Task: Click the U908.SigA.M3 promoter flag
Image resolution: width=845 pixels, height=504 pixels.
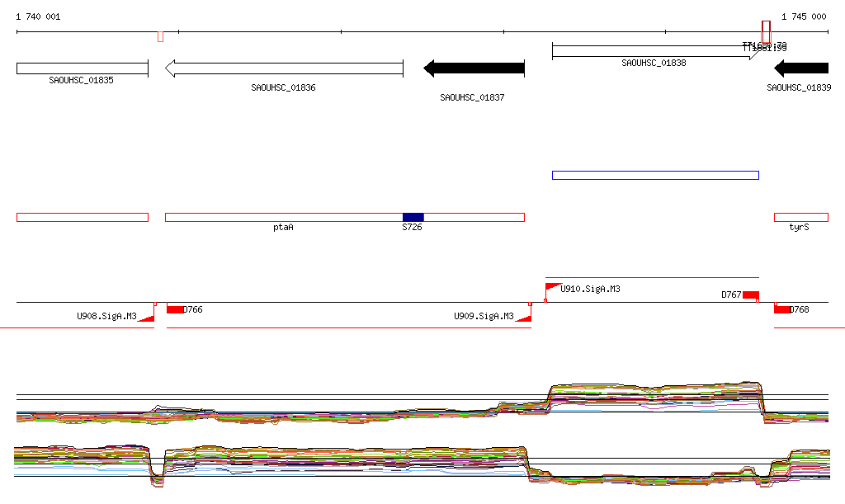Action: click(147, 318)
